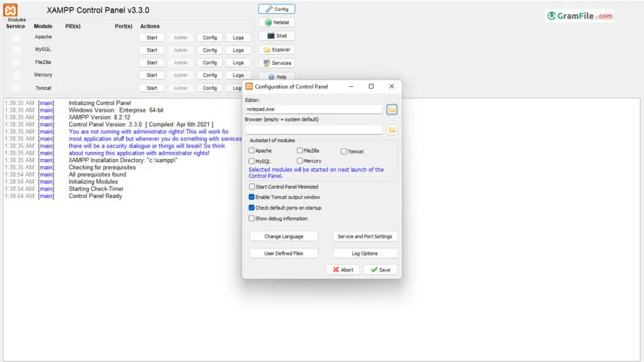
Task: Toggle Mercury service install box
Action: 16,75
